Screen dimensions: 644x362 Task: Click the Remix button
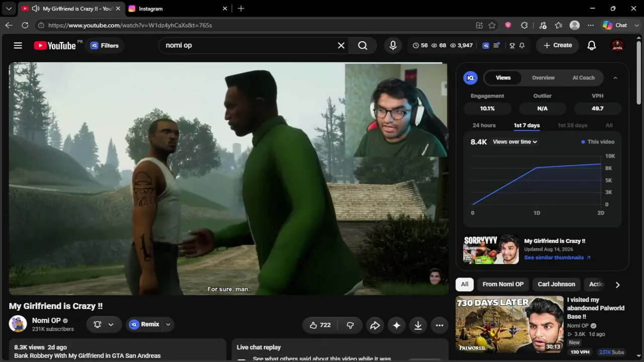[145, 325]
